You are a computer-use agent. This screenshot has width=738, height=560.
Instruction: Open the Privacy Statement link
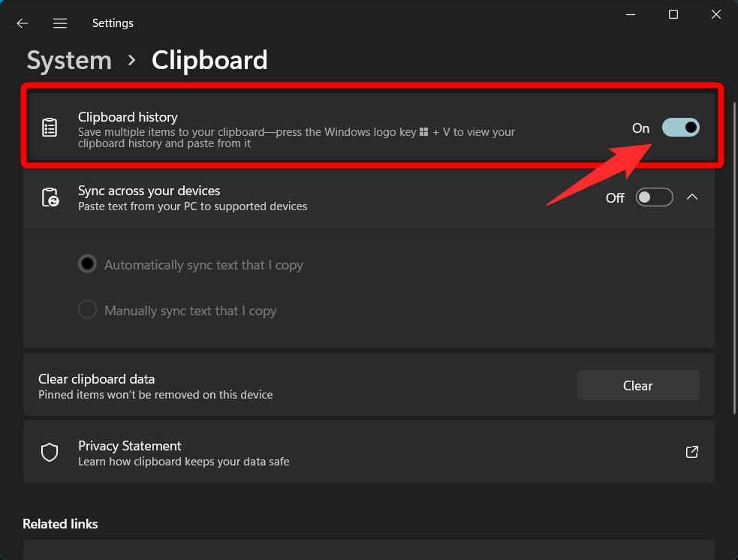click(x=130, y=446)
